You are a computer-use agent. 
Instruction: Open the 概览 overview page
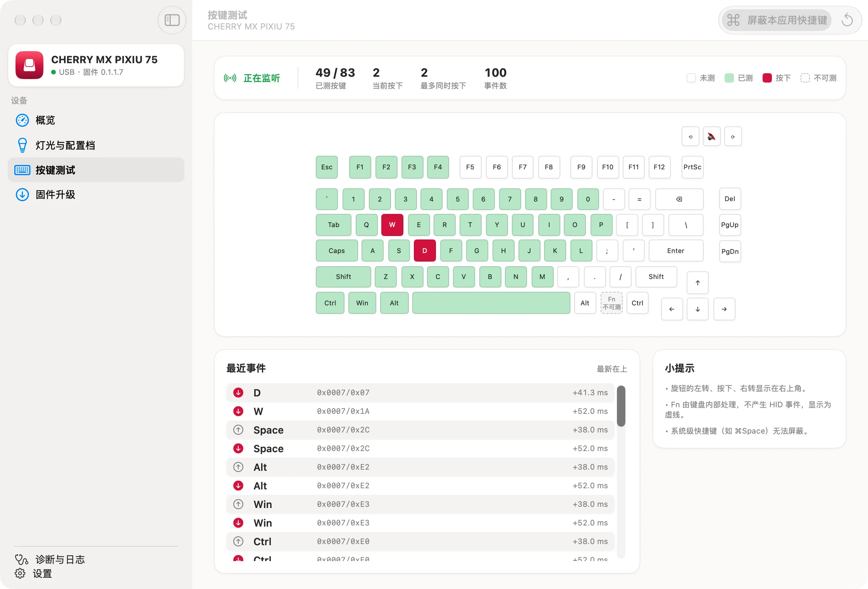click(x=96, y=120)
